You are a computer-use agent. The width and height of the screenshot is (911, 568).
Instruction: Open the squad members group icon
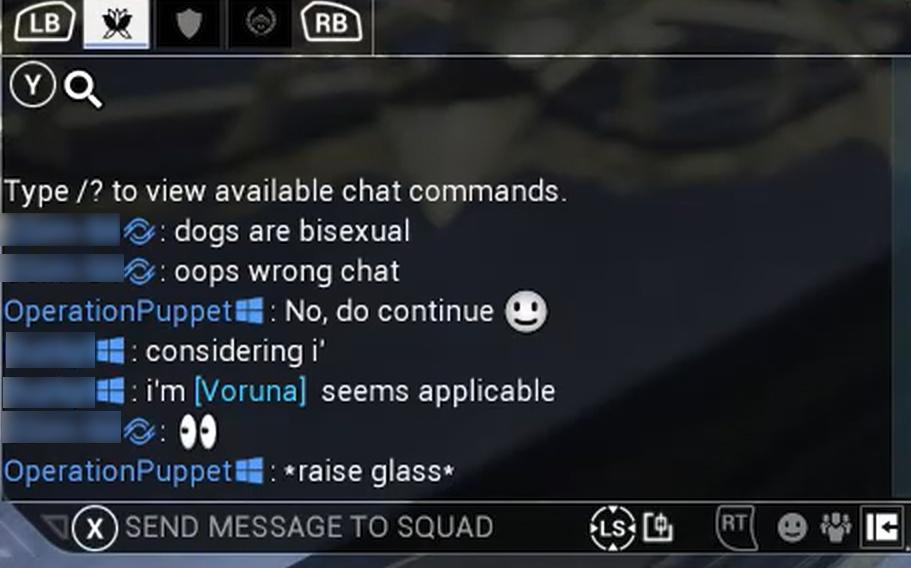[x=835, y=527]
